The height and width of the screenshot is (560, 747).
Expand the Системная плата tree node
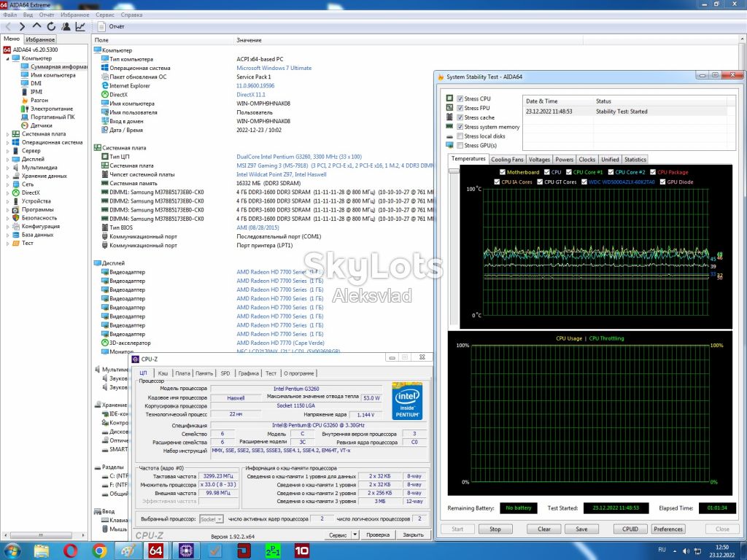(x=7, y=134)
